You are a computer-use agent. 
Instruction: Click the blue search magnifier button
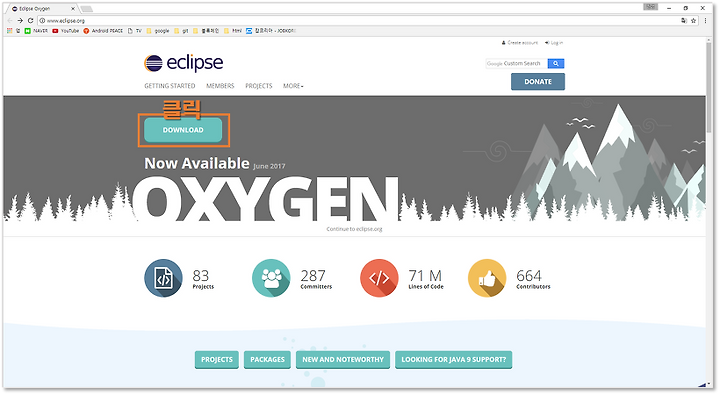pos(556,63)
